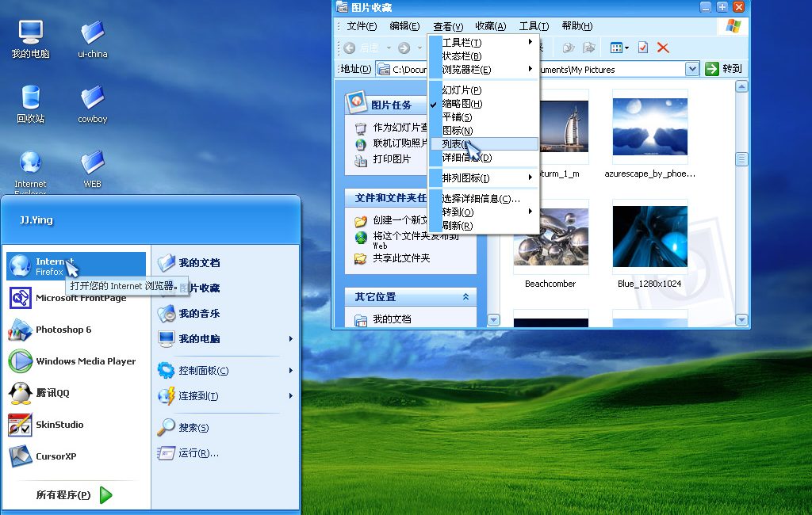Open the WEB folder on the desktop
The height and width of the screenshot is (515, 812).
93,170
